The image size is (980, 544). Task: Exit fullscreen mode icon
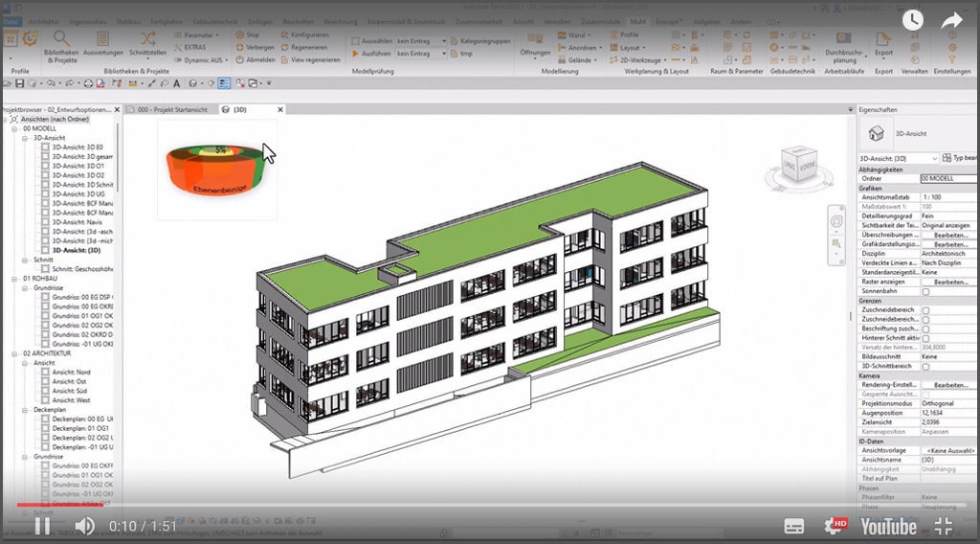pyautogui.click(x=944, y=525)
